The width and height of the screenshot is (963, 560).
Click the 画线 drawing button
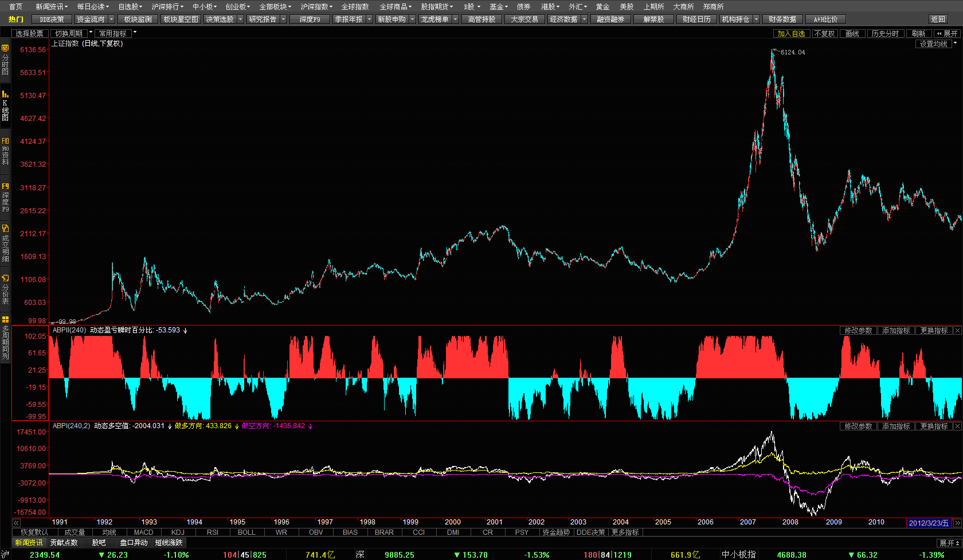pyautogui.click(x=852, y=34)
